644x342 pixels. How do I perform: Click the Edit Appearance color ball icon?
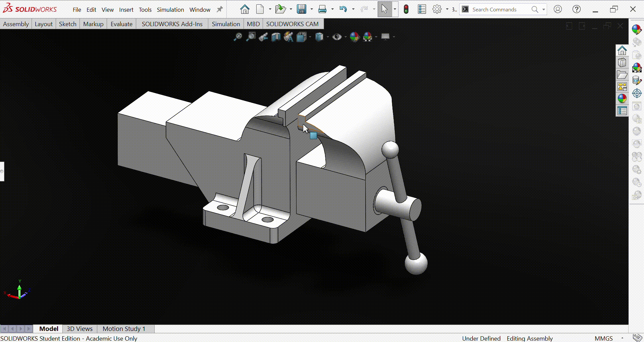click(354, 37)
